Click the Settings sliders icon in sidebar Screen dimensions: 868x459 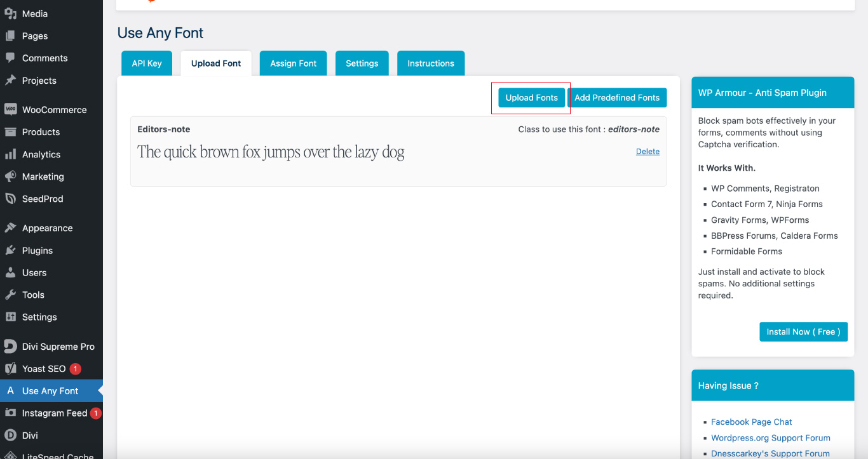tap(10, 317)
